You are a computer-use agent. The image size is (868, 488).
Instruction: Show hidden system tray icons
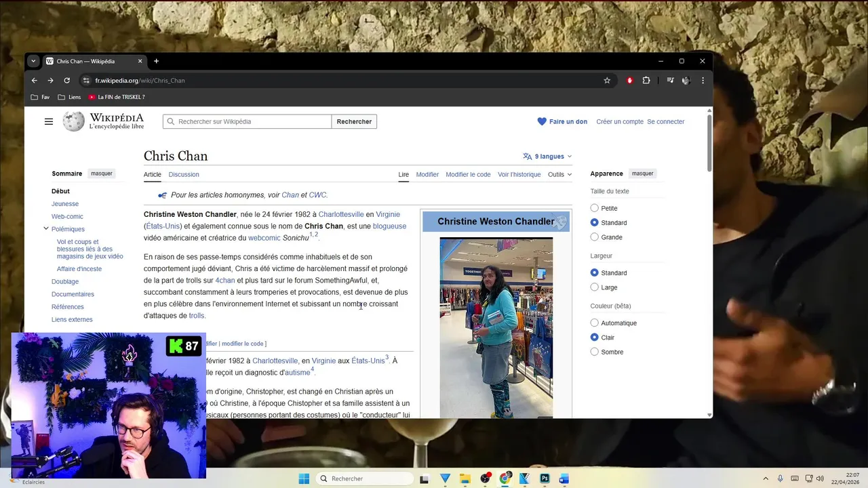(x=766, y=479)
